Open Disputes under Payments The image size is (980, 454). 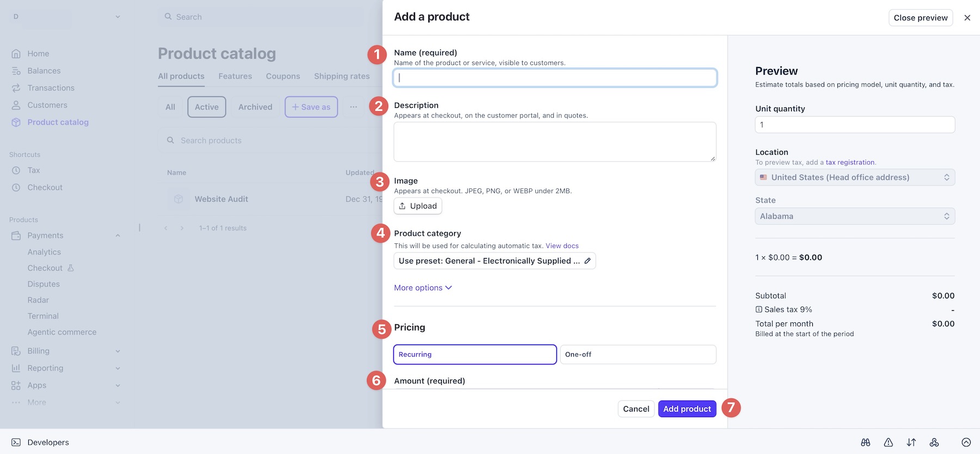click(x=44, y=284)
